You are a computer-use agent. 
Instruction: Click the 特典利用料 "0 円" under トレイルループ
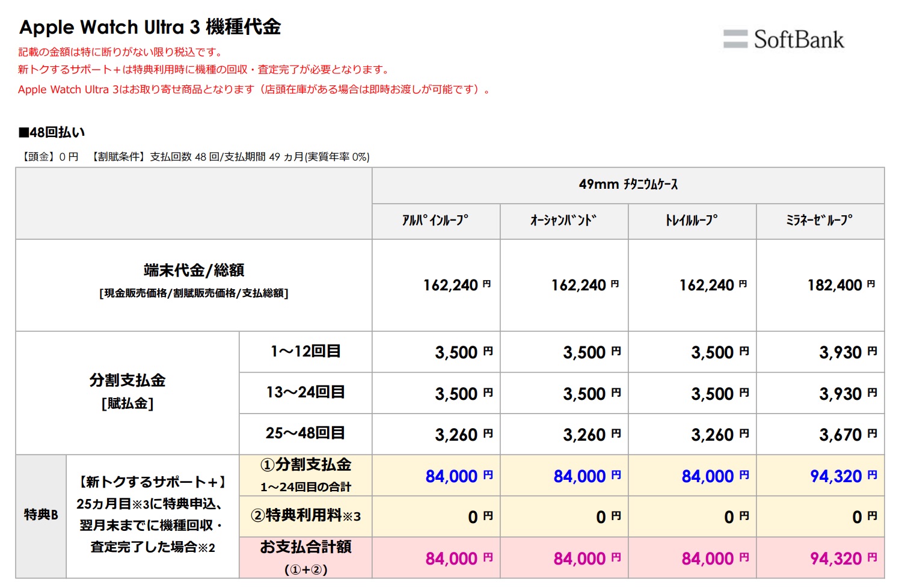coord(737,517)
